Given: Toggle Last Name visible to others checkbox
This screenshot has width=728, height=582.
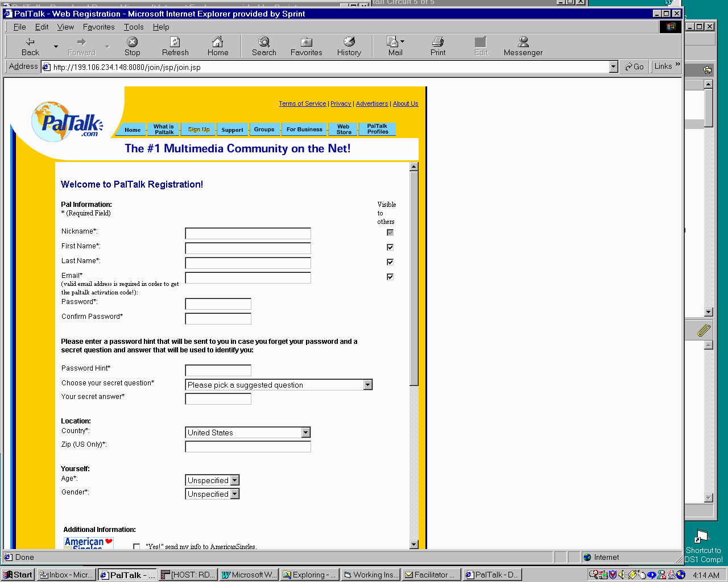Looking at the screenshot, I should (390, 262).
